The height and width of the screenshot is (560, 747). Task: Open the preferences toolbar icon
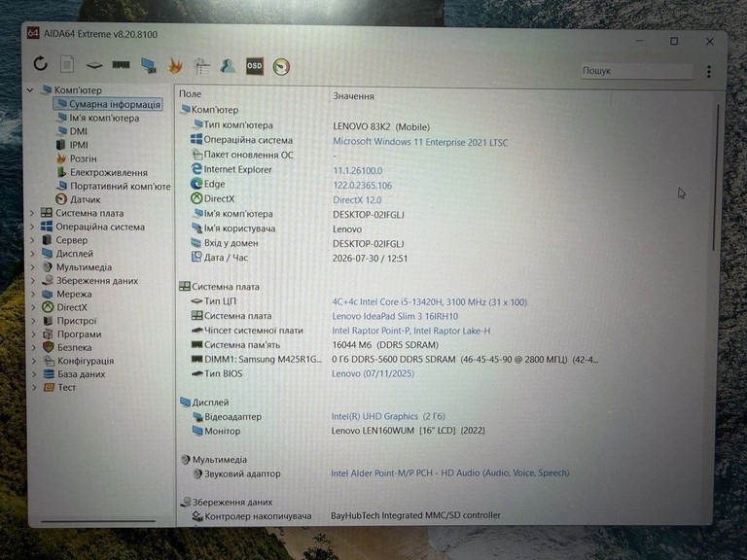(202, 66)
